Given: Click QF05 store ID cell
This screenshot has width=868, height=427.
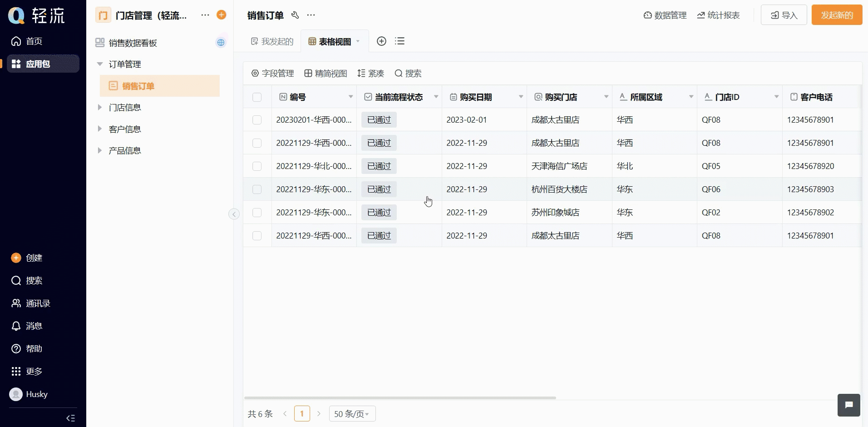Looking at the screenshot, I should 711,166.
